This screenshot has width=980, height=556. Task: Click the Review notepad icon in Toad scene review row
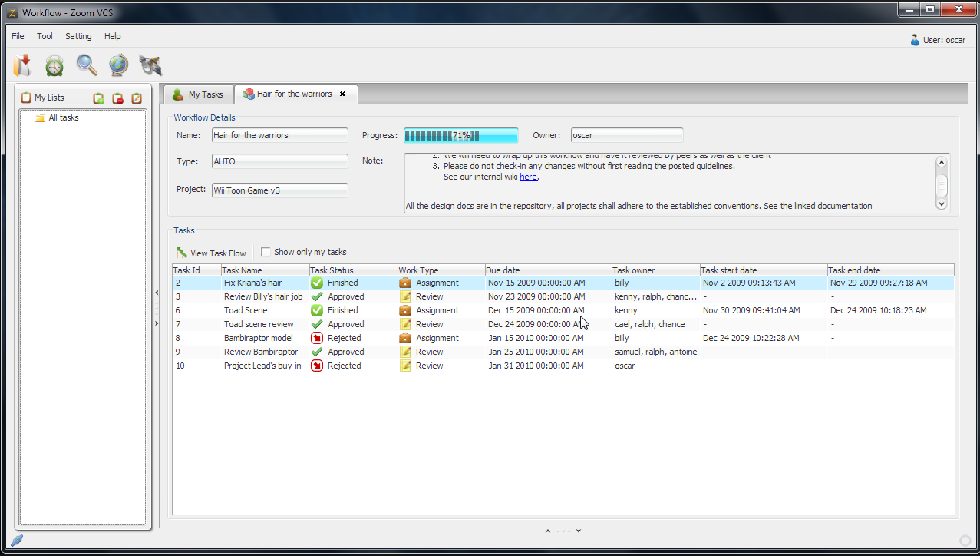coord(405,324)
